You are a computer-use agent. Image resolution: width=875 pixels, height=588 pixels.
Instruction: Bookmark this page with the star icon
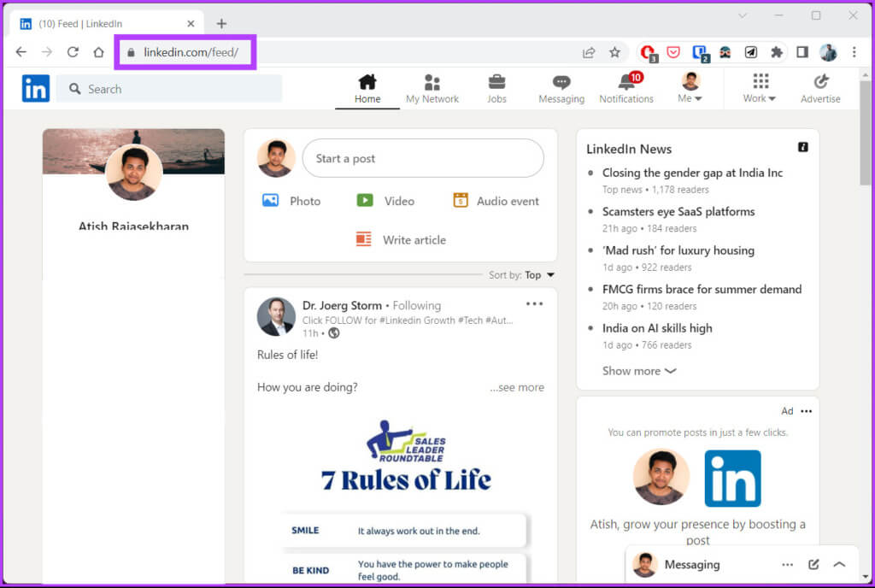614,52
